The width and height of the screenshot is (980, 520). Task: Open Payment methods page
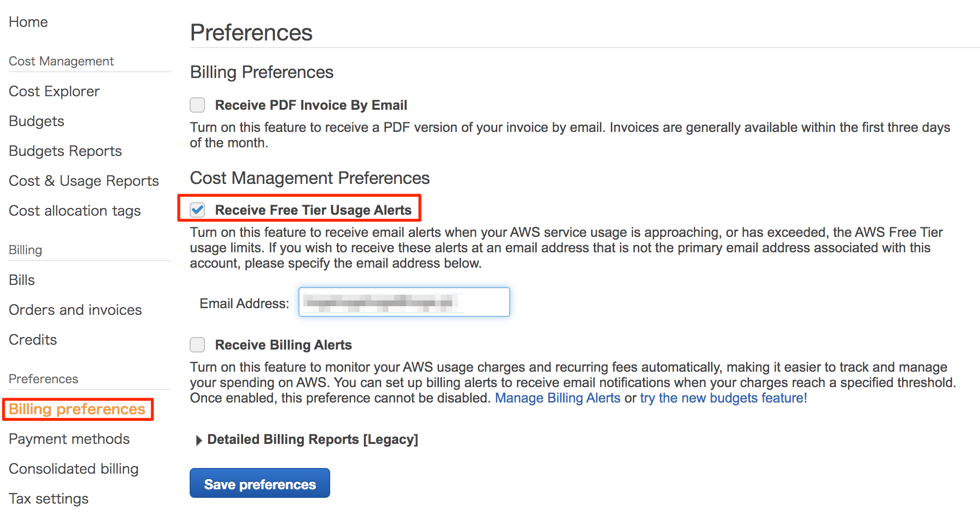coord(69,439)
